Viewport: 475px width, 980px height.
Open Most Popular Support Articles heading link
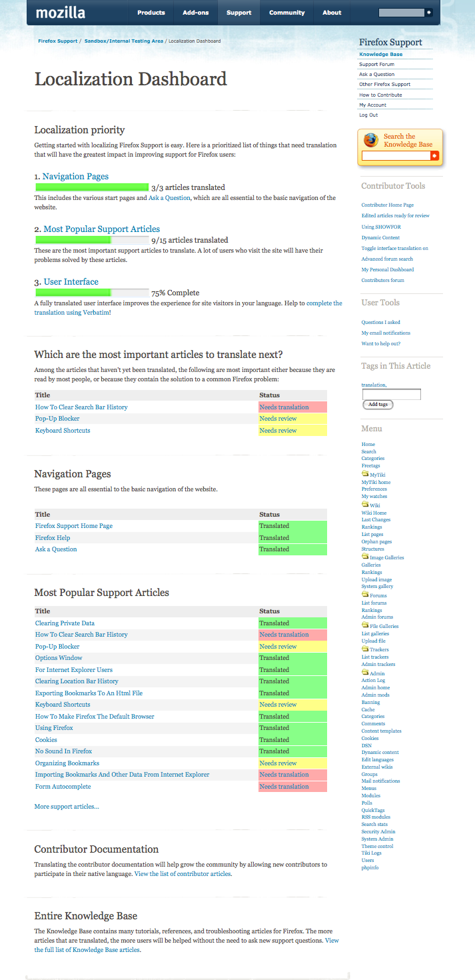click(x=102, y=229)
